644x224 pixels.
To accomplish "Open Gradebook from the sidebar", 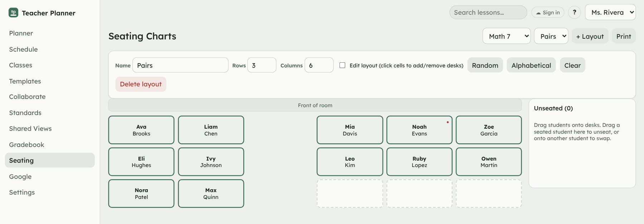I will tap(50, 145).
